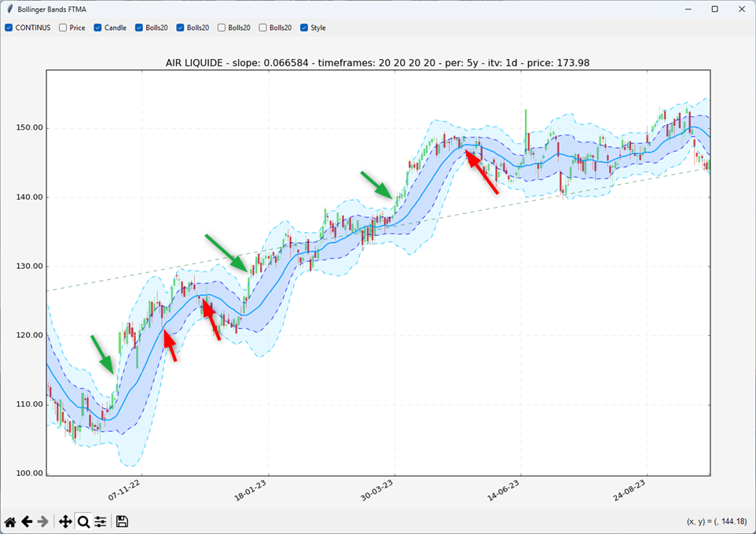Go back to previous view arrow
756x534 pixels.
tap(27, 521)
